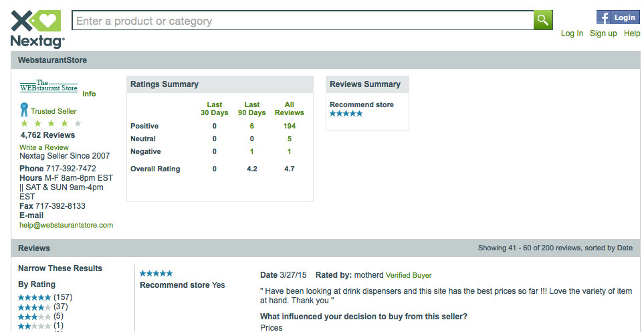Image resolution: width=644 pixels, height=332 pixels.
Task: Click the Prices answer text
Action: point(271,328)
